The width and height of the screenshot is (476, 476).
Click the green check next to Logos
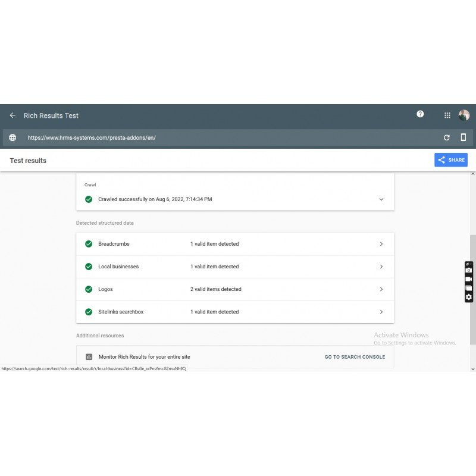pos(89,289)
